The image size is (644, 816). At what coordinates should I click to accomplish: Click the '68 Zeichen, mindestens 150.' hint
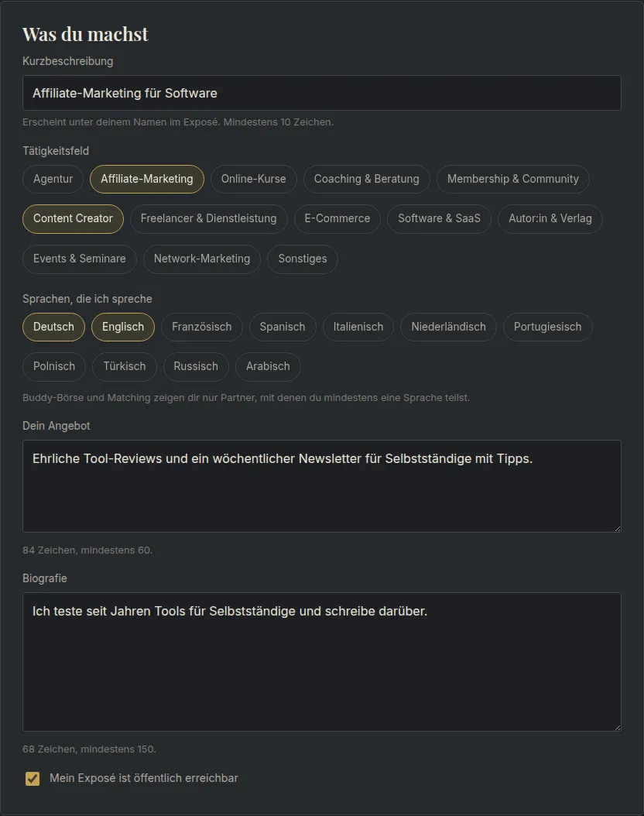click(x=89, y=749)
